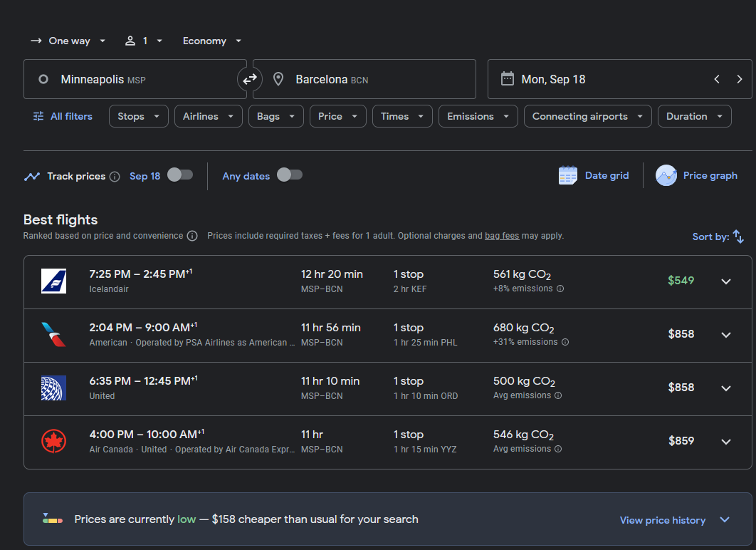Go to the next departure date
Screen dimensions: 756x550
point(739,79)
